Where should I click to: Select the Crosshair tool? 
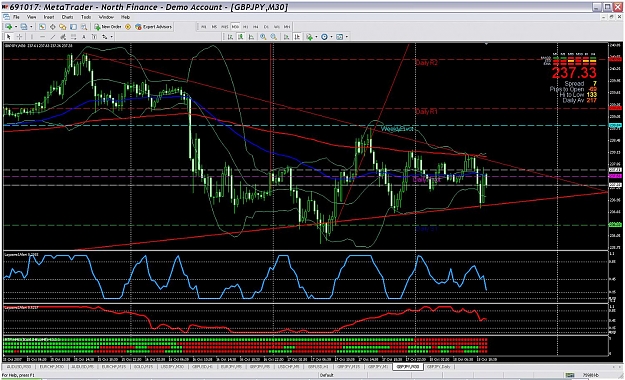pyautogui.click(x=19, y=37)
